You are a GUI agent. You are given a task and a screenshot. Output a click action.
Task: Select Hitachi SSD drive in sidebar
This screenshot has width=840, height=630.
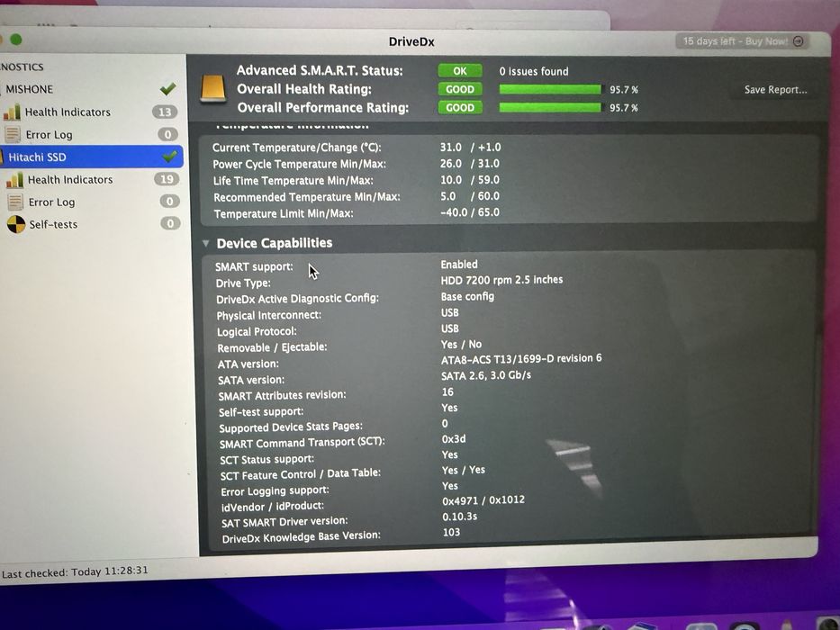point(91,157)
